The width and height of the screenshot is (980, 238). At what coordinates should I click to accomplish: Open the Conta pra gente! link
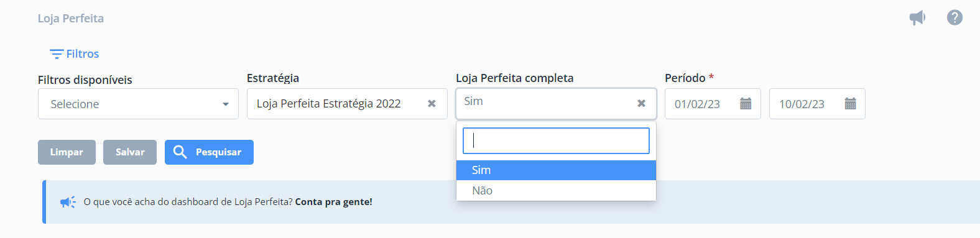(x=334, y=202)
